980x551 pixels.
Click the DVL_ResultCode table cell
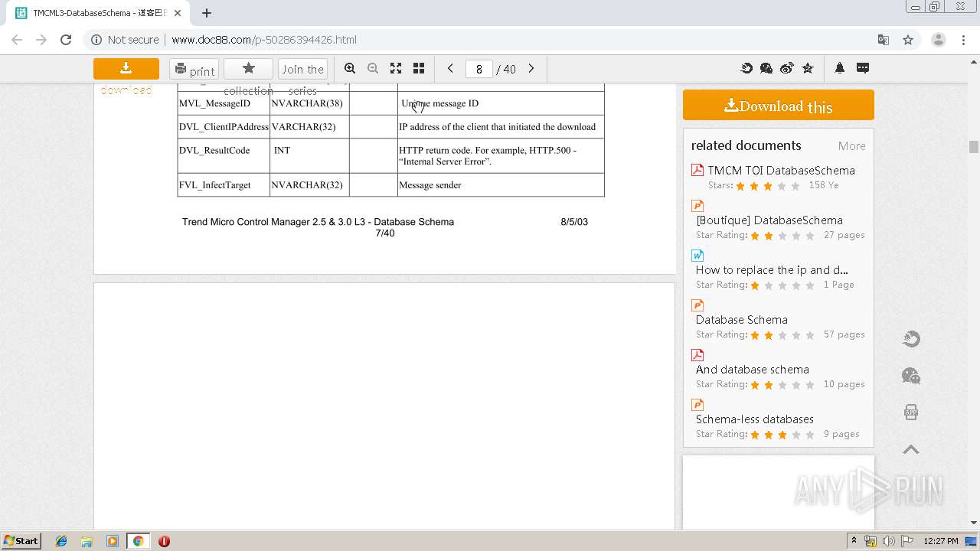pos(224,155)
